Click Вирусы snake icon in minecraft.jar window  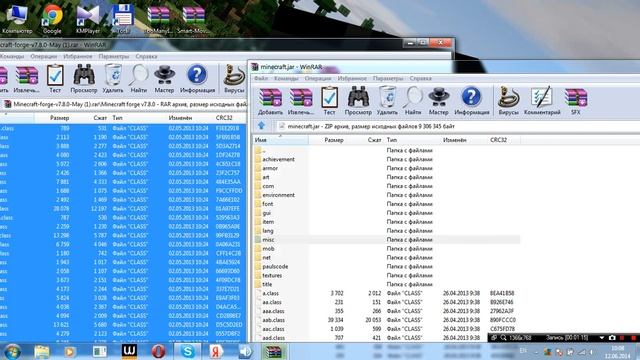click(508, 101)
